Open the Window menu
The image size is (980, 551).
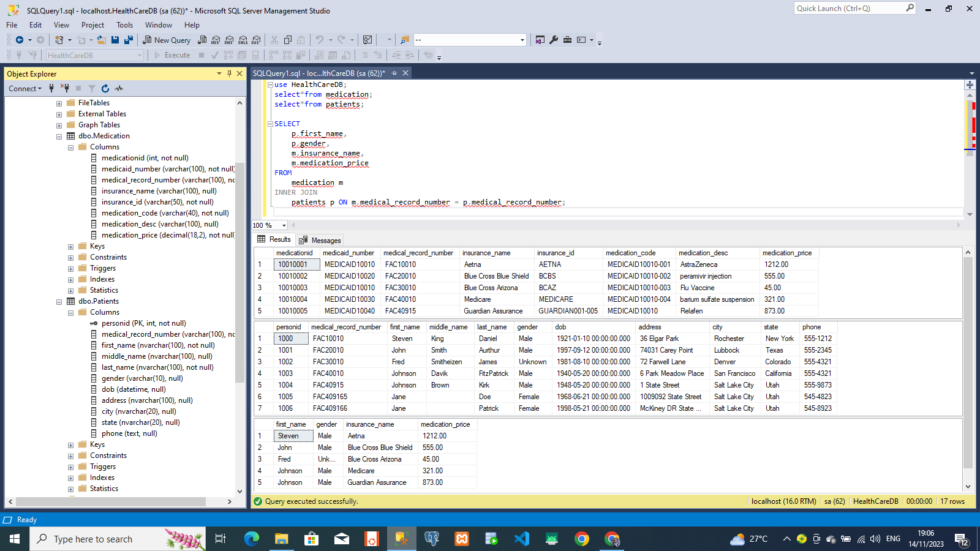pos(159,25)
